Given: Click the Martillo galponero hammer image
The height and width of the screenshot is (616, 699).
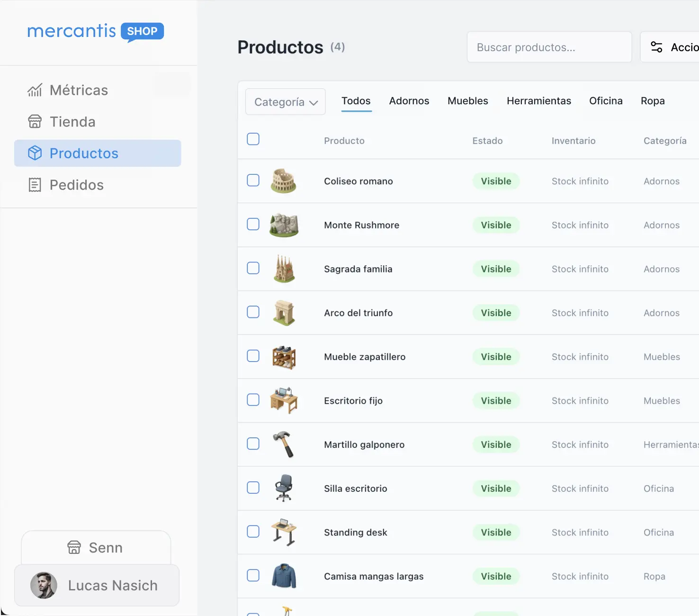Looking at the screenshot, I should [x=284, y=444].
